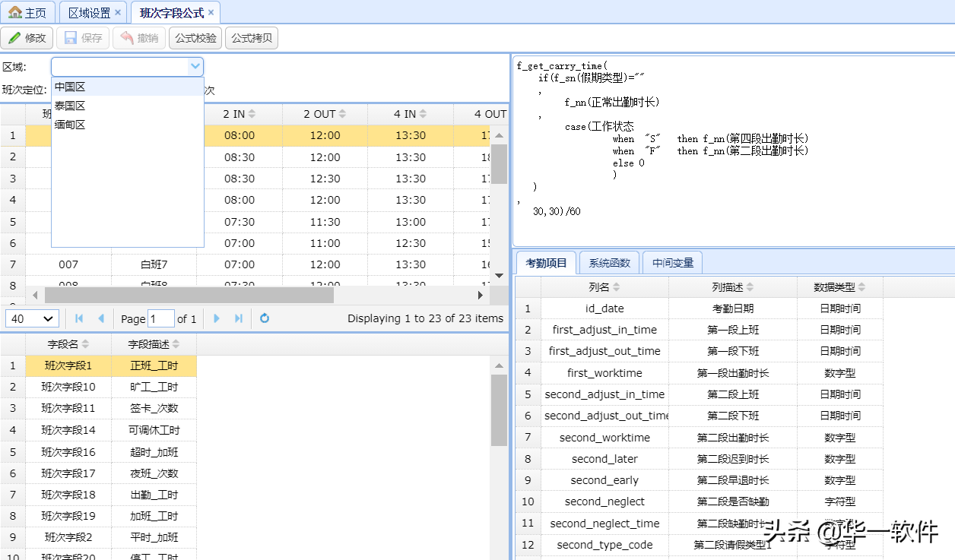Select 泰国区 from the region list

[127, 106]
